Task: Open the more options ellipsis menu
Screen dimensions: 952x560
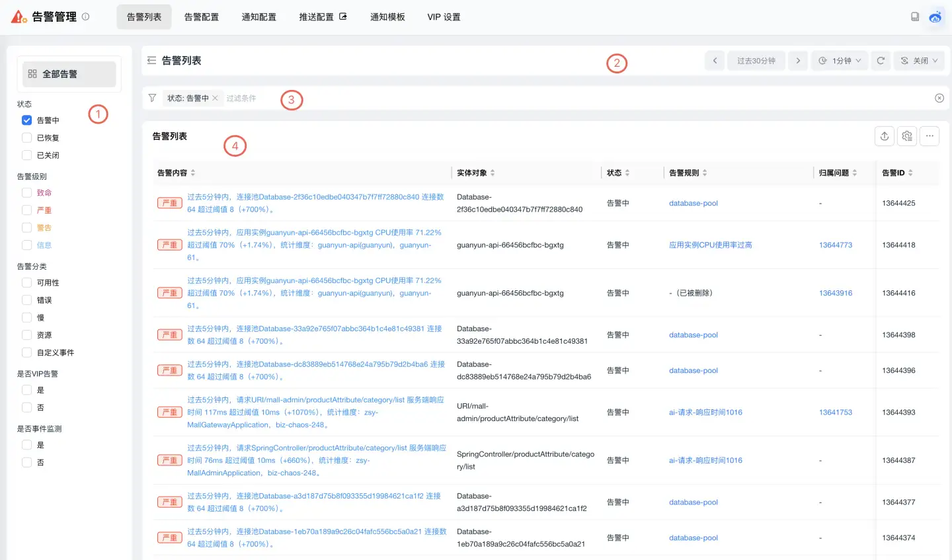Action: click(x=930, y=136)
